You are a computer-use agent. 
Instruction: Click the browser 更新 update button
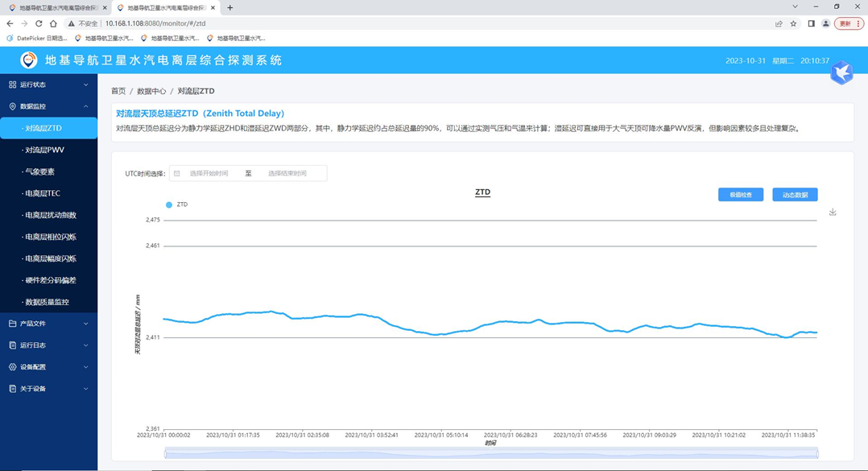[x=849, y=23]
